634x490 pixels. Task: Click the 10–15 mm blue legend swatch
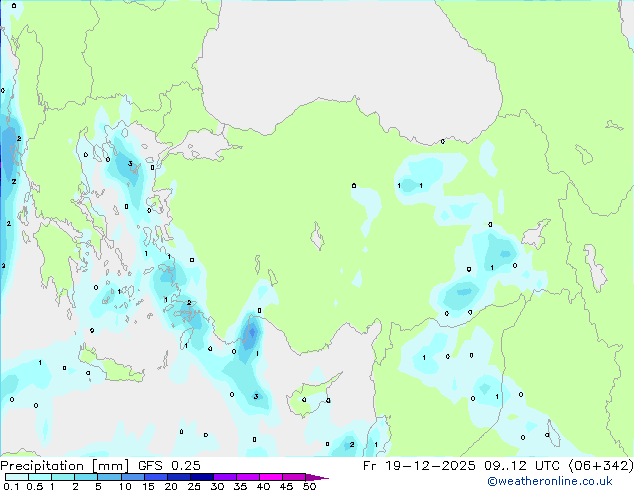click(132, 477)
